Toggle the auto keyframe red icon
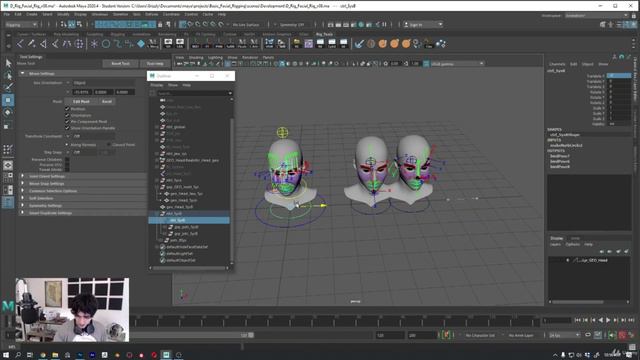The width and height of the screenshot is (640, 360). 622,335
